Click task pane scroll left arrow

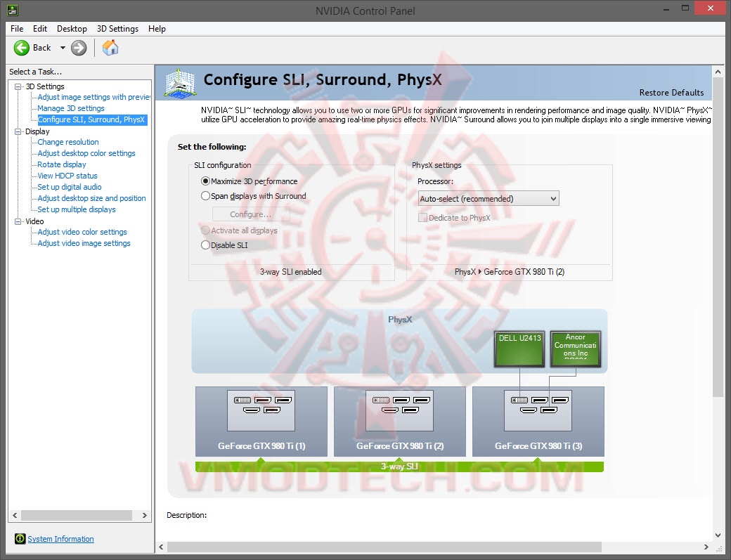click(15, 515)
